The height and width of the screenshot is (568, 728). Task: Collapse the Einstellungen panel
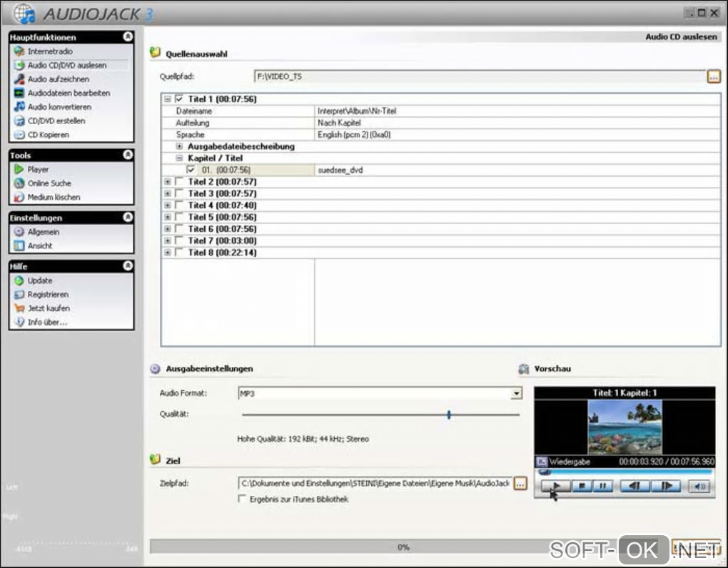[x=128, y=217]
